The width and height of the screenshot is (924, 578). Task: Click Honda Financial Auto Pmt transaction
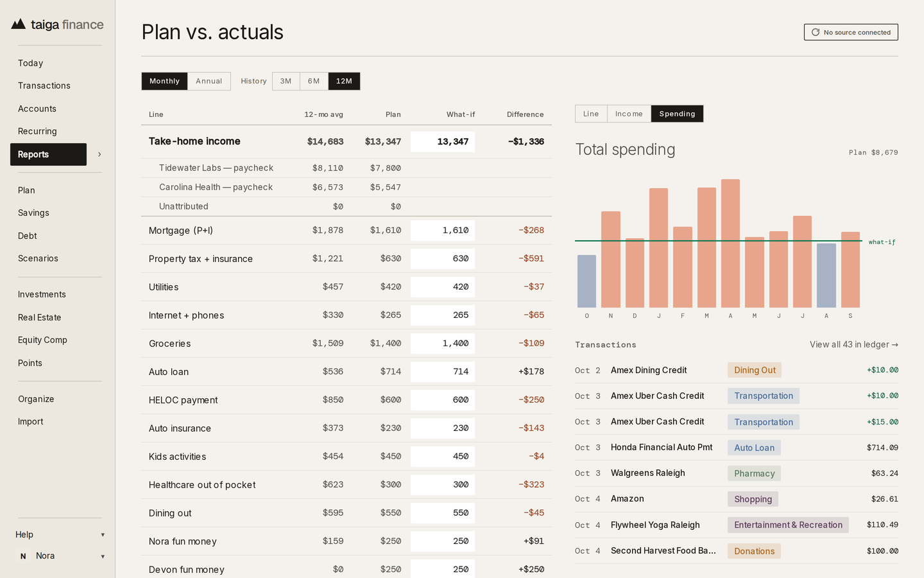[x=737, y=448]
